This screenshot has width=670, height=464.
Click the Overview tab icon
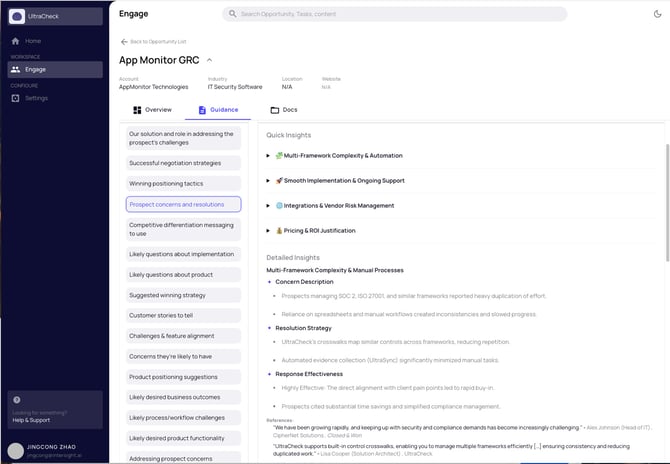coord(137,110)
